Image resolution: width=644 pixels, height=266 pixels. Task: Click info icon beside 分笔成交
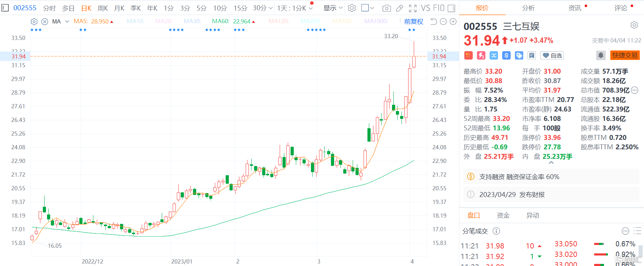pyautogui.click(x=496, y=231)
